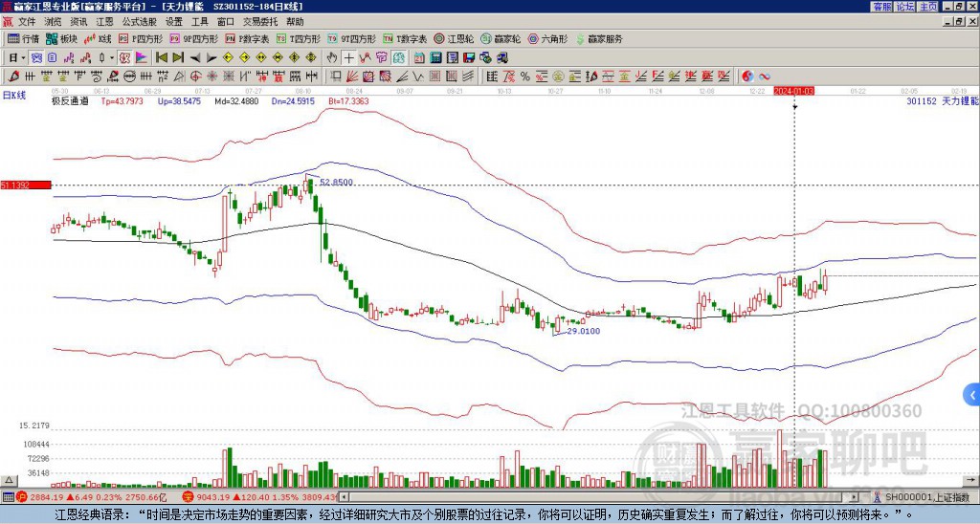
Task: Click the 日K线 chart label
Action: pyautogui.click(x=14, y=95)
